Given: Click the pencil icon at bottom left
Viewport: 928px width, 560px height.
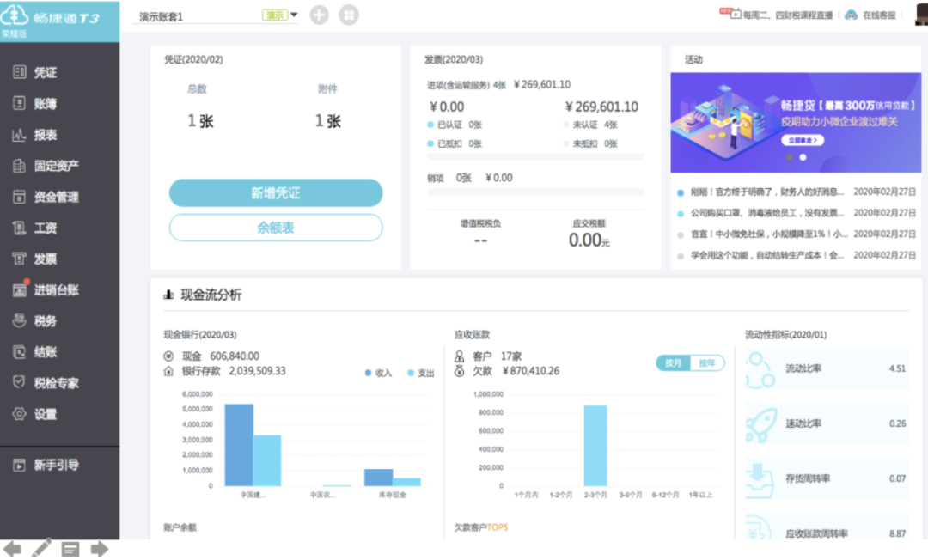Looking at the screenshot, I should (x=41, y=548).
